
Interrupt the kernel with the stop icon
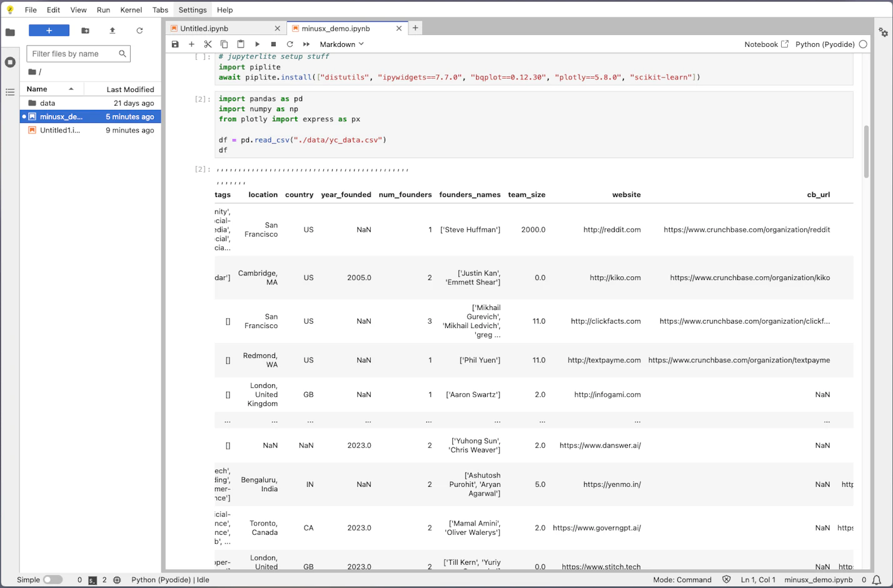(x=273, y=44)
